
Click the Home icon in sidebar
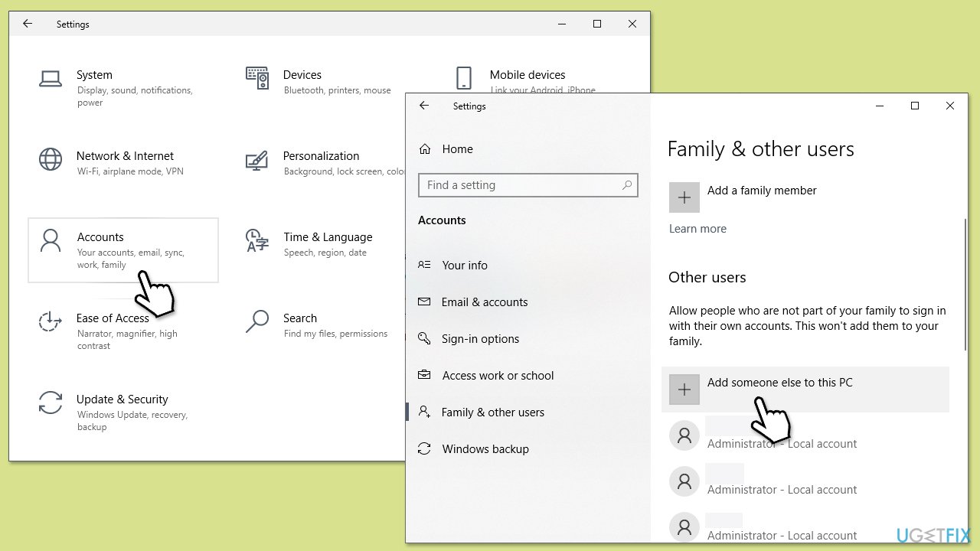click(425, 149)
